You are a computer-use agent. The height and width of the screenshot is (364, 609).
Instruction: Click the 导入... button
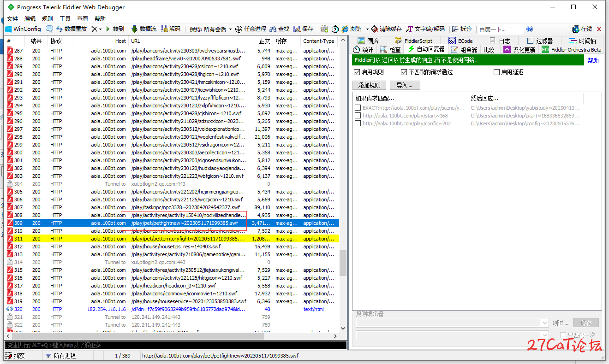pos(405,85)
